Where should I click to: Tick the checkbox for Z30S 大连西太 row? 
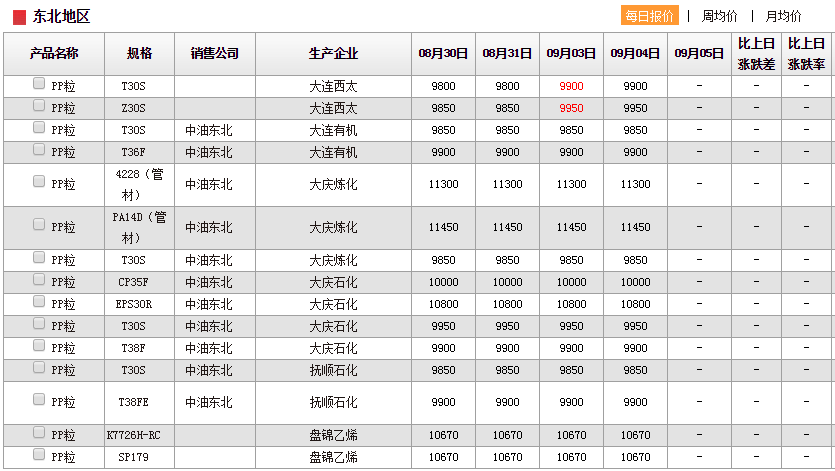pos(38,105)
